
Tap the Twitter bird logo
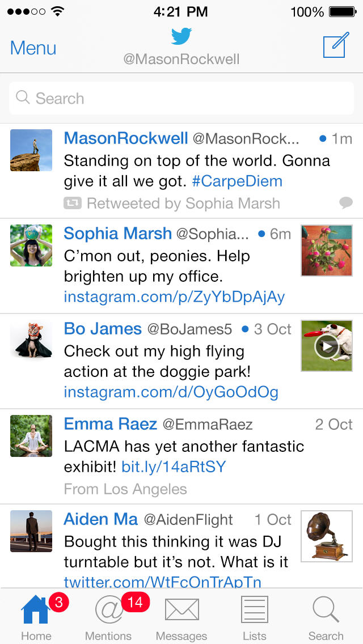pyautogui.click(x=181, y=37)
